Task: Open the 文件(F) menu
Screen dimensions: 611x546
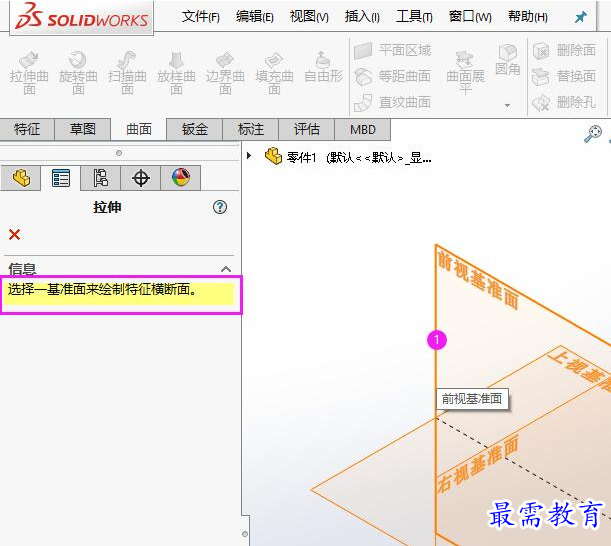Action: tap(201, 17)
